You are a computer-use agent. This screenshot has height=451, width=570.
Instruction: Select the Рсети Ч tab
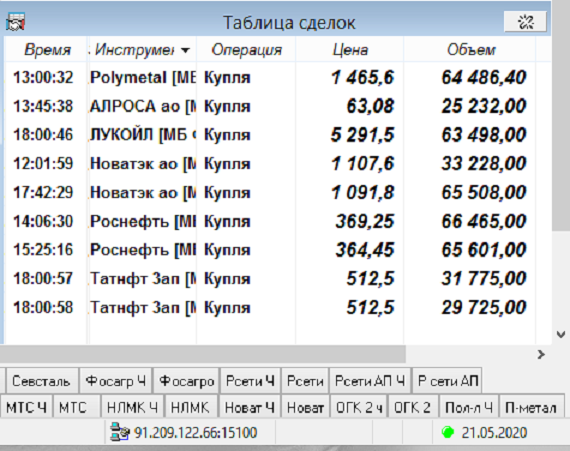click(x=250, y=381)
